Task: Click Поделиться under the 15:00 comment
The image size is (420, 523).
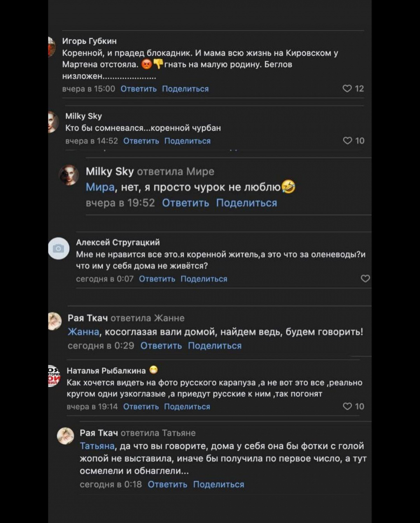Action: click(185, 89)
